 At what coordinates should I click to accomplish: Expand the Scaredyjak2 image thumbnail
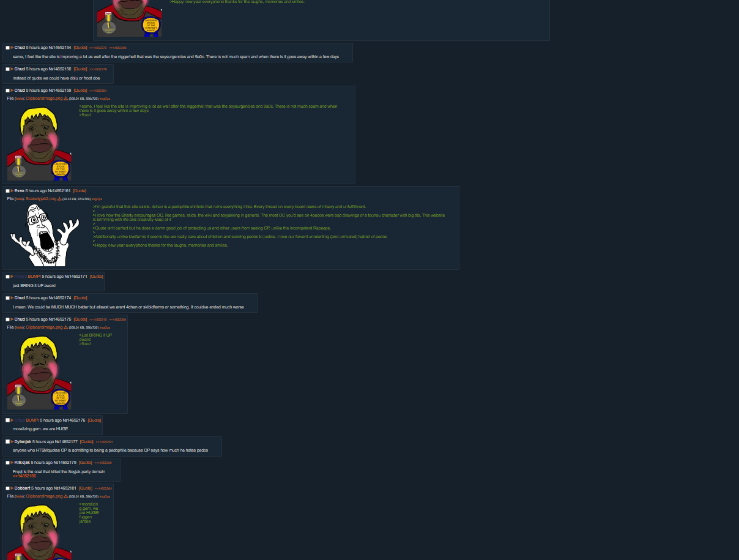(45, 235)
